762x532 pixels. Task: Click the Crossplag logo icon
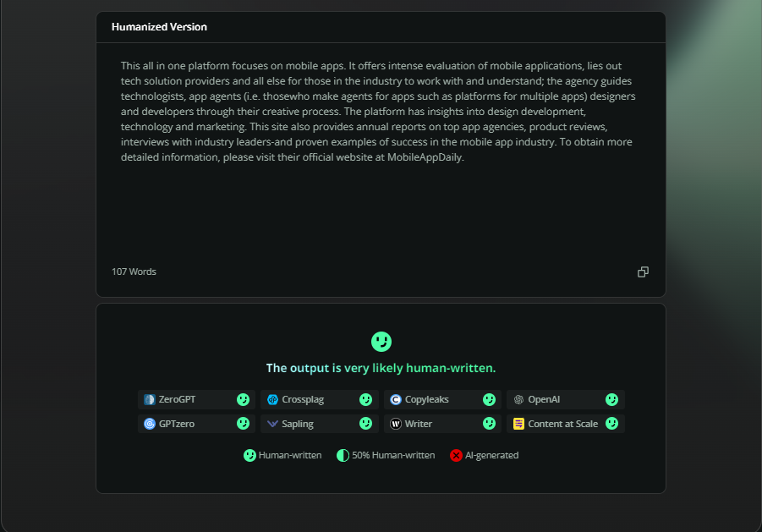pos(272,399)
